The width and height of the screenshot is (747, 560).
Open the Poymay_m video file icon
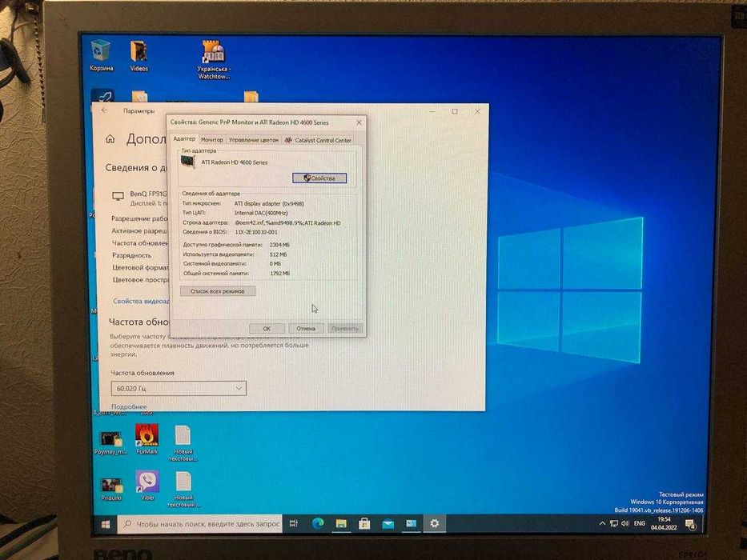tap(110, 443)
